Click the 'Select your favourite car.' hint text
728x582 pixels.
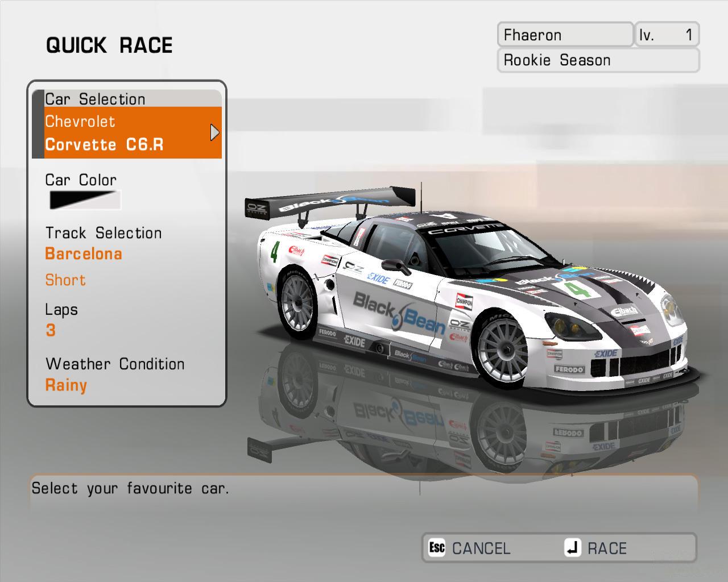(130, 488)
